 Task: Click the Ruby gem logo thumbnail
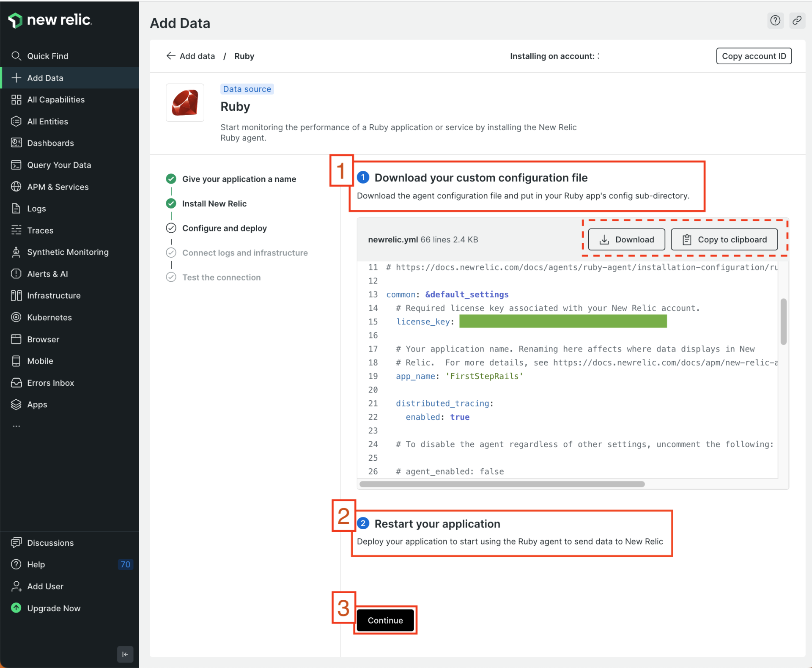click(185, 103)
